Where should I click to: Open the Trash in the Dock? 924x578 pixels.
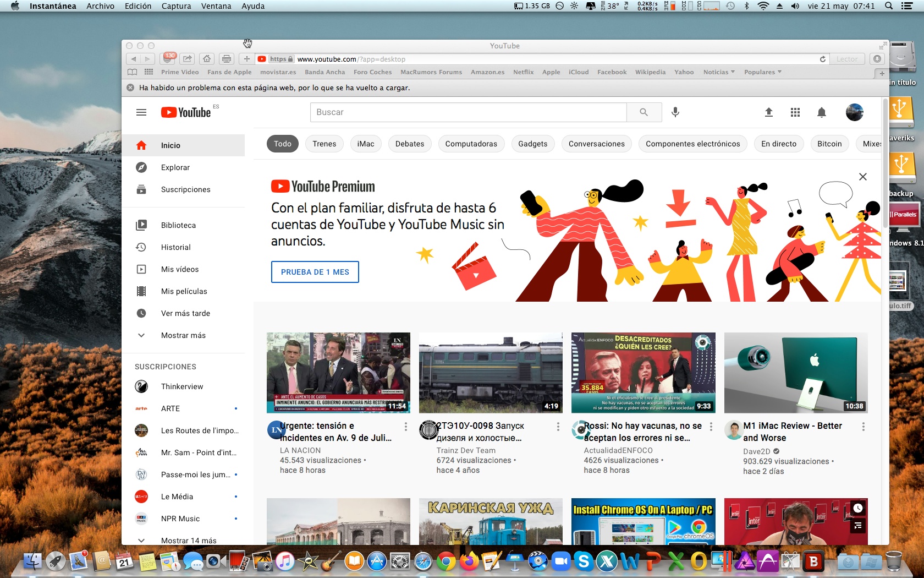[x=894, y=561]
